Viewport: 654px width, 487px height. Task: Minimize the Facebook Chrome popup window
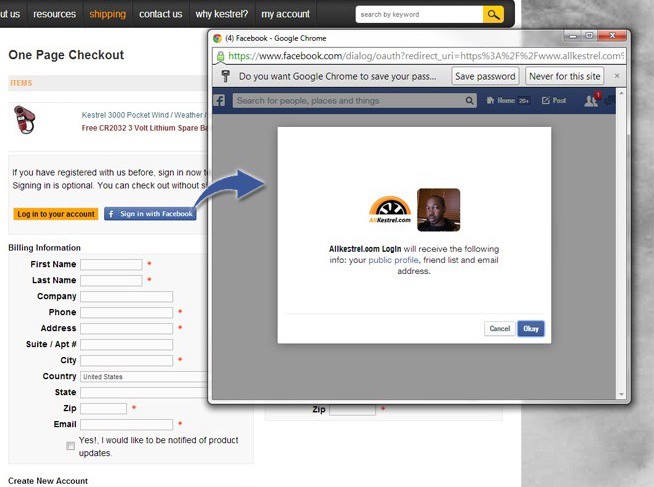click(573, 36)
